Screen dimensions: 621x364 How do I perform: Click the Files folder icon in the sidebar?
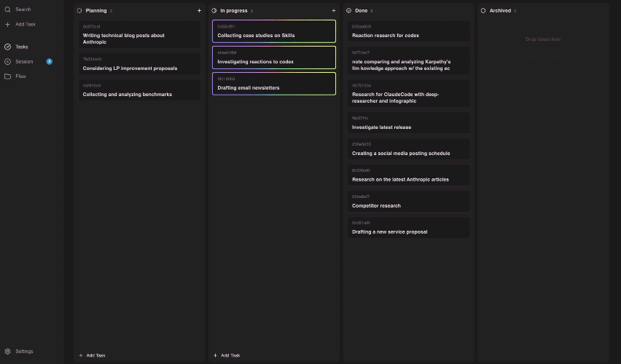click(7, 76)
